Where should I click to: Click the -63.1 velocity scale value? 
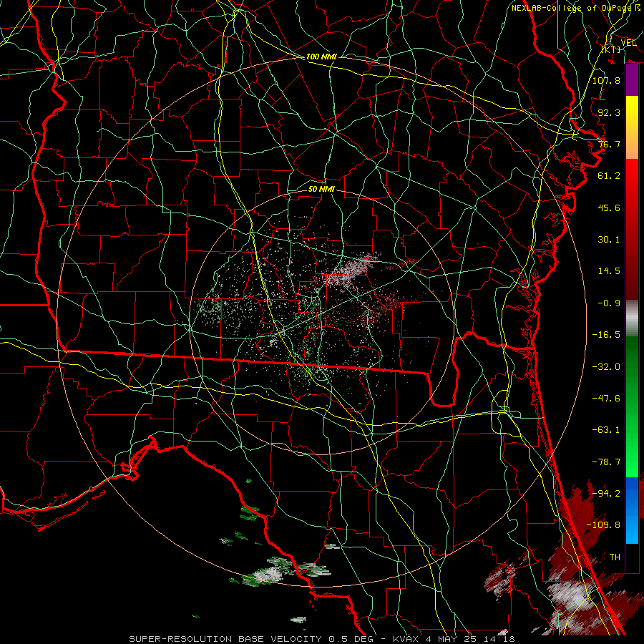point(606,430)
